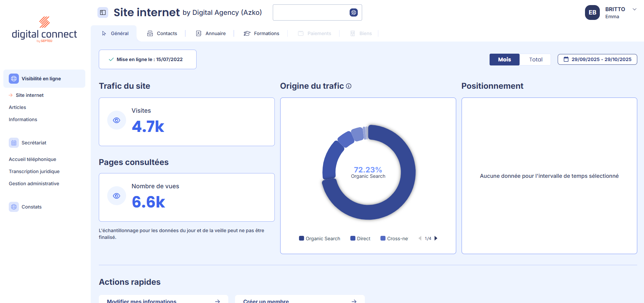This screenshot has width=644, height=303.
Task: Toggle the Organic Search legend series
Action: [320, 239]
